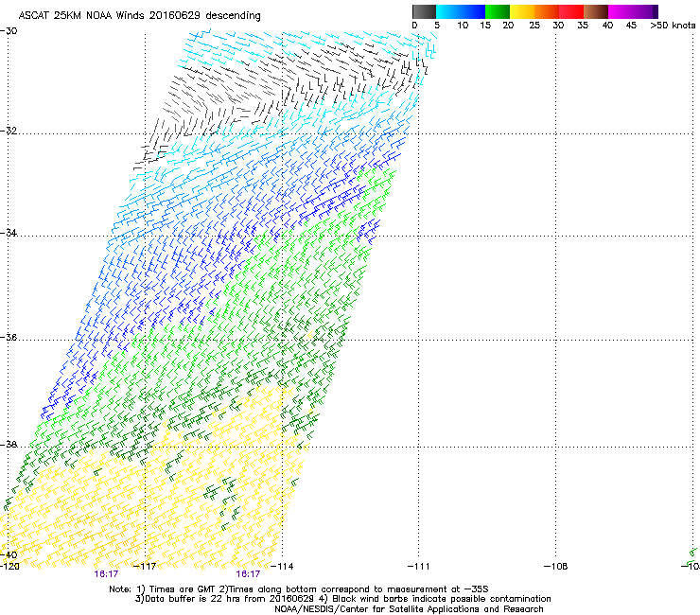Click the orange 25-30 knots color band
700x615 pixels.
tap(547, 11)
